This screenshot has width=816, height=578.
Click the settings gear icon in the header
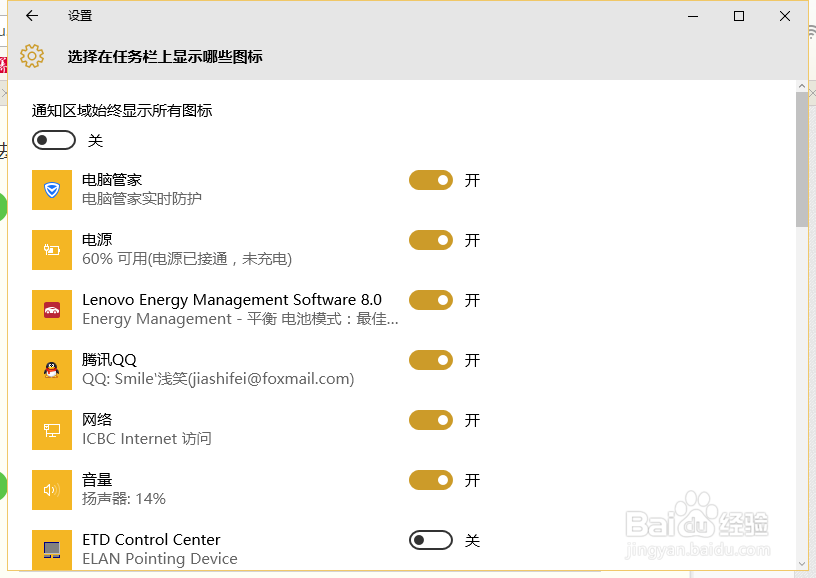pyautogui.click(x=32, y=57)
